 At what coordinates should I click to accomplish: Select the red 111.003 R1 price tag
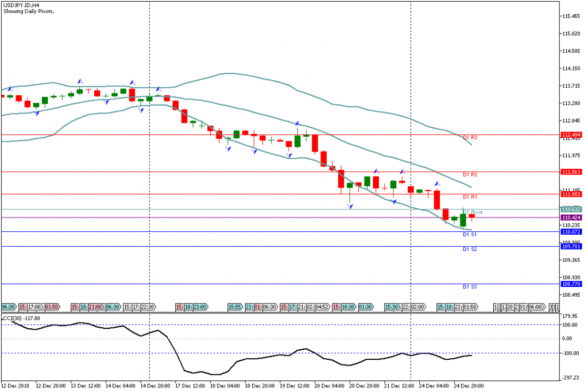coord(572,194)
